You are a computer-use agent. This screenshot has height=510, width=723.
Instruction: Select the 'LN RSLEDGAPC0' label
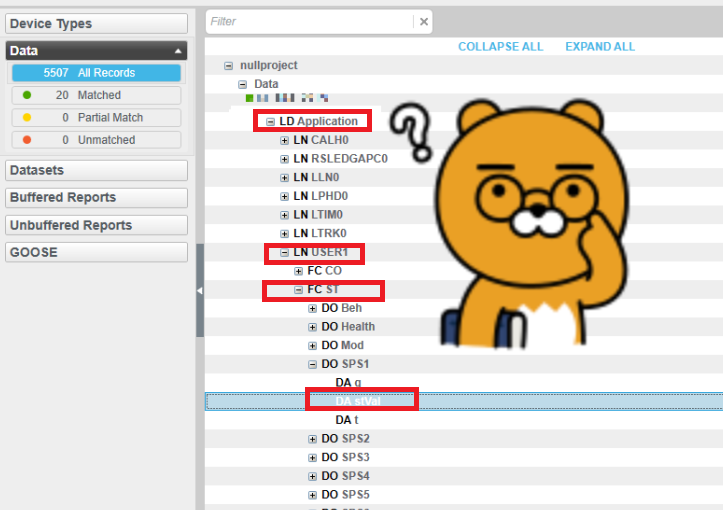click(340, 159)
